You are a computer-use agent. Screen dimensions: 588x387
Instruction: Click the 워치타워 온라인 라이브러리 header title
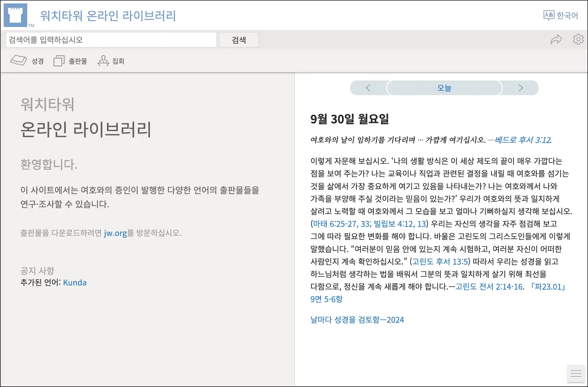click(x=108, y=16)
